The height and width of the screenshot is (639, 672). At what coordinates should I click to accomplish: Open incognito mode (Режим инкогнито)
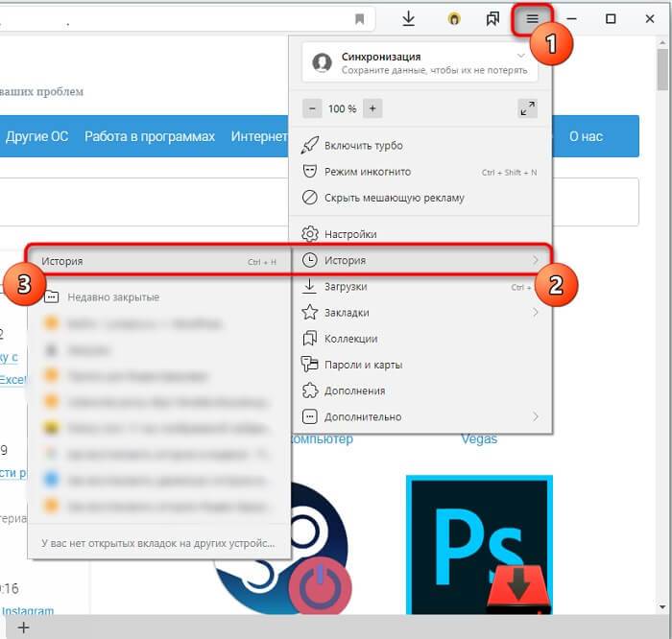pos(370,172)
